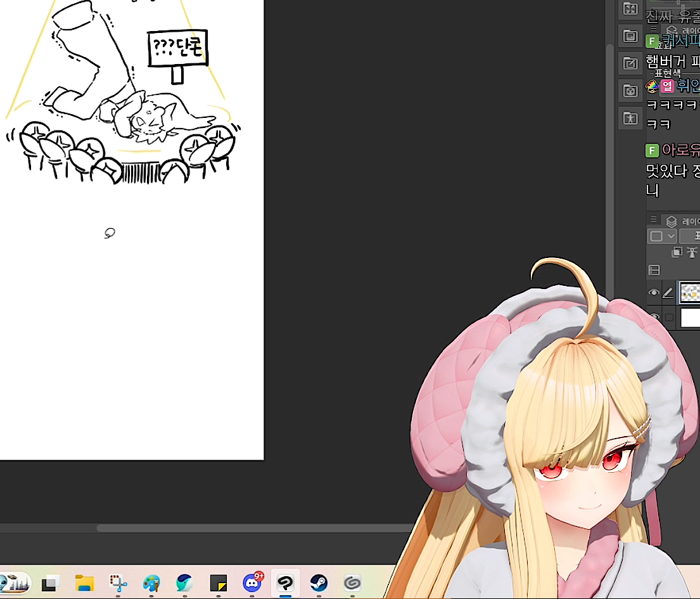Select the top drawing layer thumbnail

click(x=690, y=293)
